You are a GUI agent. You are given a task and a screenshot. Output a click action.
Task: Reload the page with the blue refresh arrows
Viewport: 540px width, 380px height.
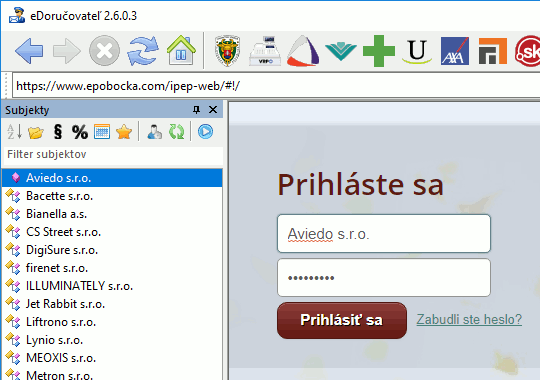(143, 51)
